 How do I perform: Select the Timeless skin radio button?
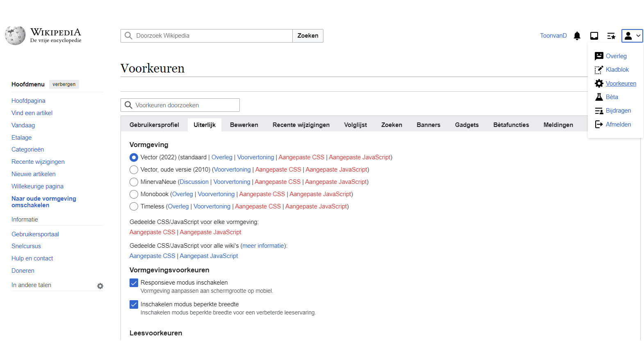[134, 206]
